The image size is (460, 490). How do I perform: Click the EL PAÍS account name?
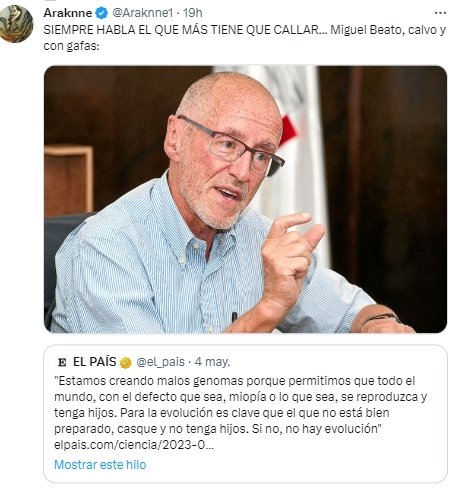click(94, 362)
